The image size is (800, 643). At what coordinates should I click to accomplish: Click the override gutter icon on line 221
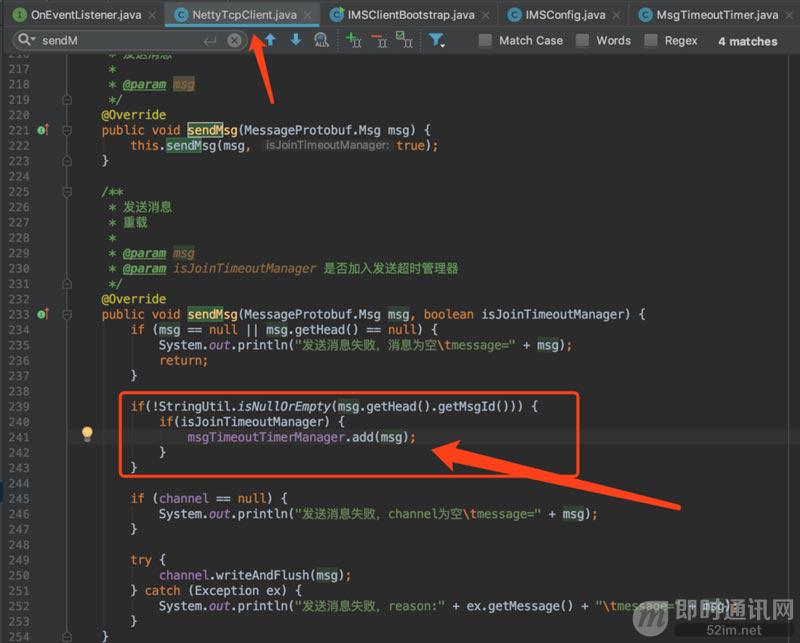[43, 130]
